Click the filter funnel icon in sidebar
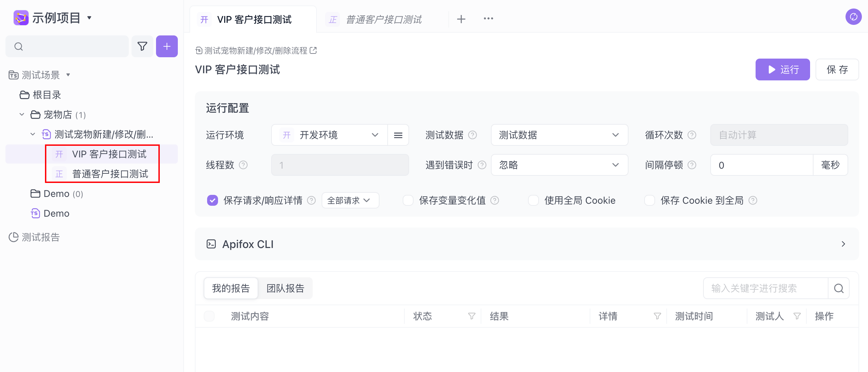This screenshot has width=868, height=372. pos(142,46)
